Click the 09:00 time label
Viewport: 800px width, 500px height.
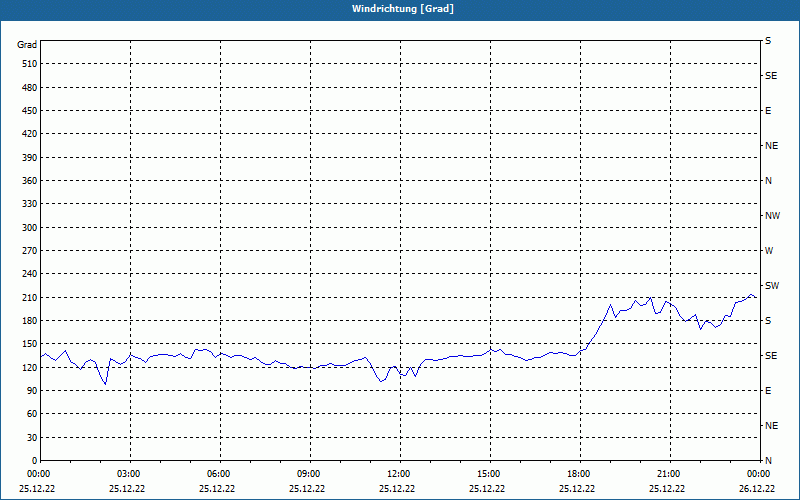coord(310,474)
